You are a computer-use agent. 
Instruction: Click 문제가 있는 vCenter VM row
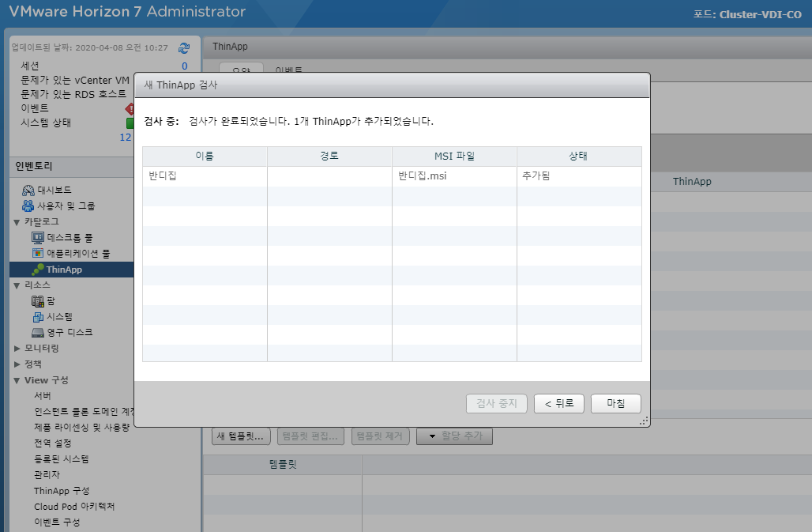(74, 81)
